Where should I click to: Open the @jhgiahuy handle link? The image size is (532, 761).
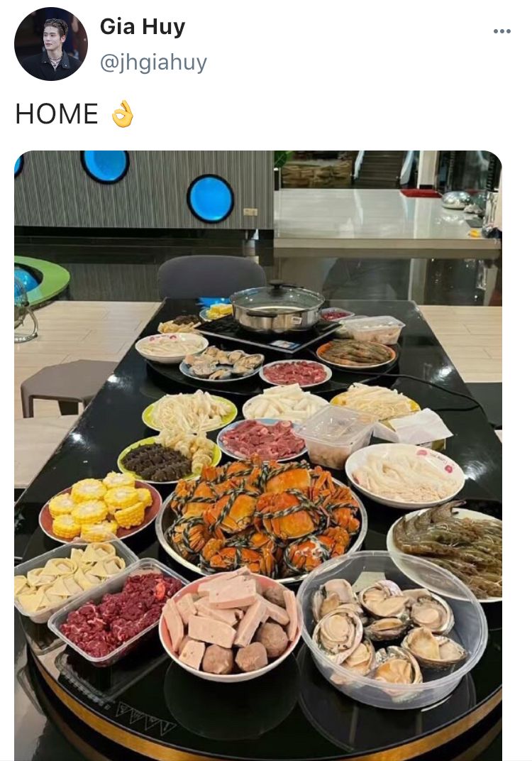point(153,63)
